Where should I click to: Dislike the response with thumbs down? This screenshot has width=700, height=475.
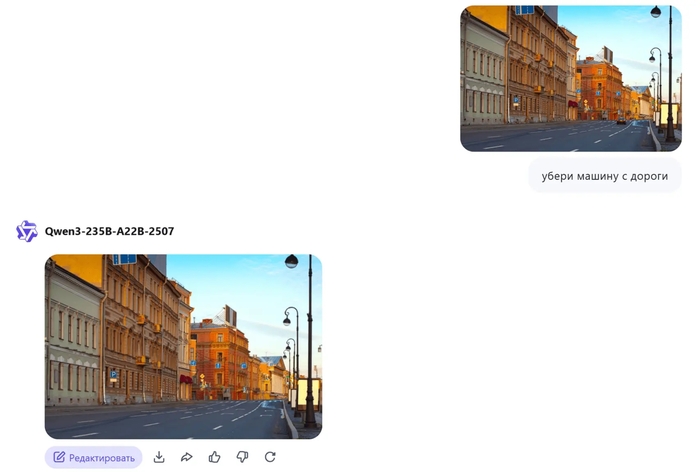242,457
